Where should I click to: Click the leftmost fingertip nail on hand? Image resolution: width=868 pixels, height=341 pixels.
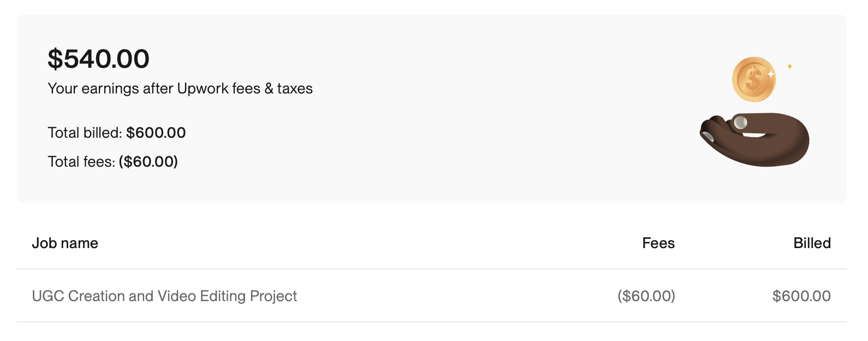pyautogui.click(x=708, y=136)
